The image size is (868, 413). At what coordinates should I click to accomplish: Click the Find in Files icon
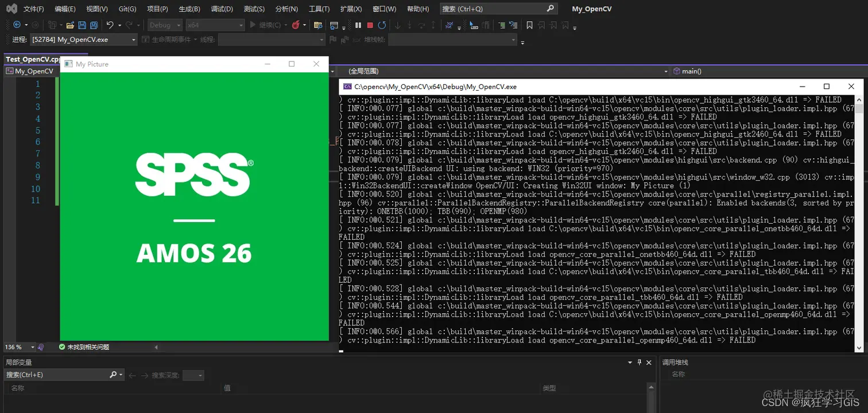tap(317, 25)
